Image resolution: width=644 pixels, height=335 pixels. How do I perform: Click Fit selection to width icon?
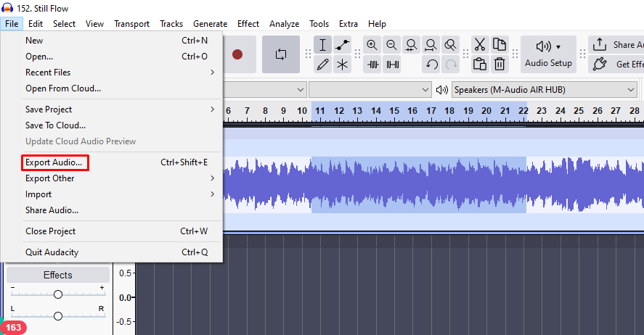(411, 45)
